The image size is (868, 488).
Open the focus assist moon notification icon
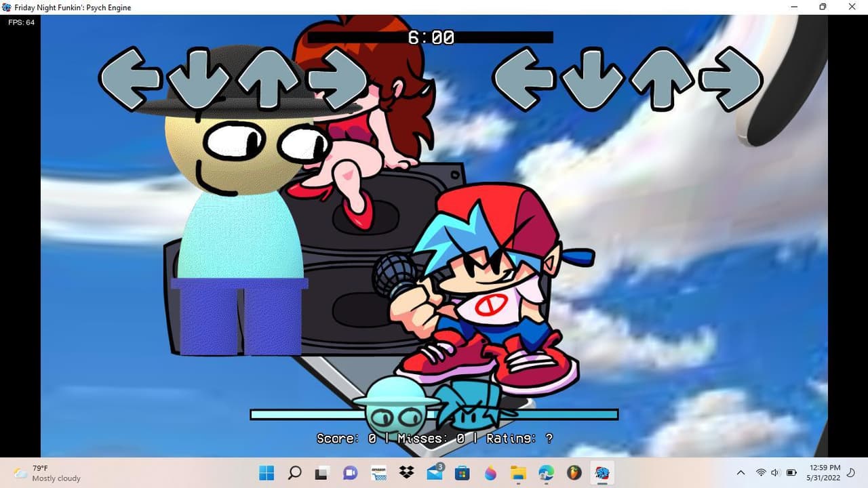[x=852, y=472]
